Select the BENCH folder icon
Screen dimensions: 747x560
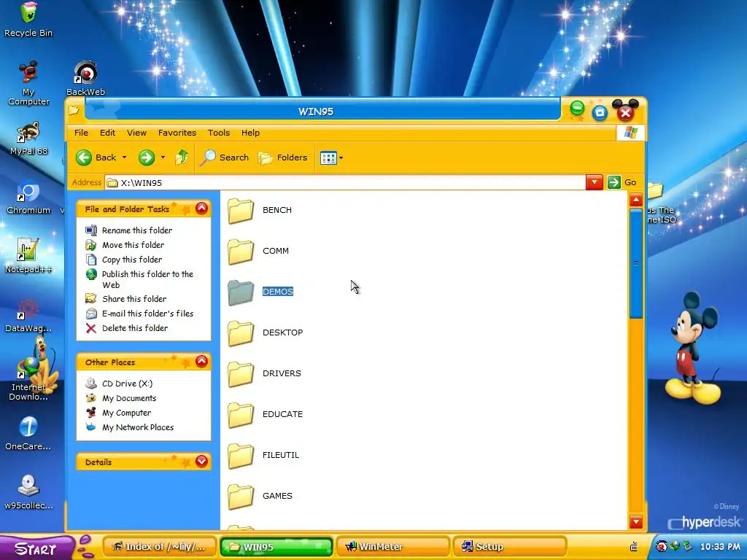coord(241,211)
